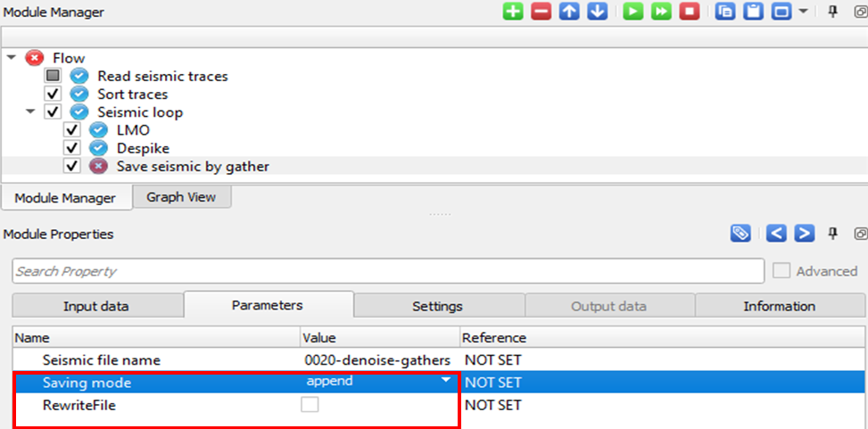Uncheck the Seismic loop checkbox
The width and height of the screenshot is (868, 429).
coord(54,112)
